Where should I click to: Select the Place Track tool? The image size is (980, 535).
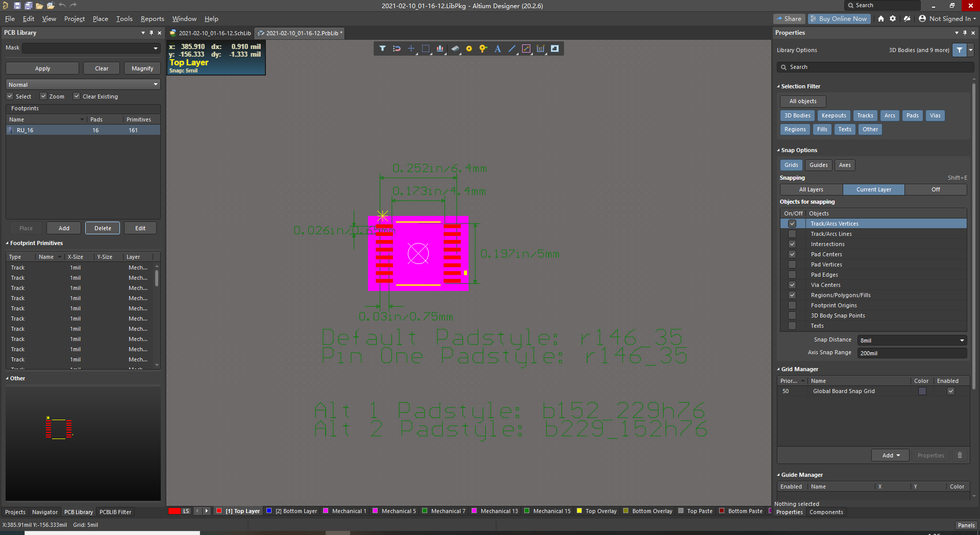tap(526, 48)
